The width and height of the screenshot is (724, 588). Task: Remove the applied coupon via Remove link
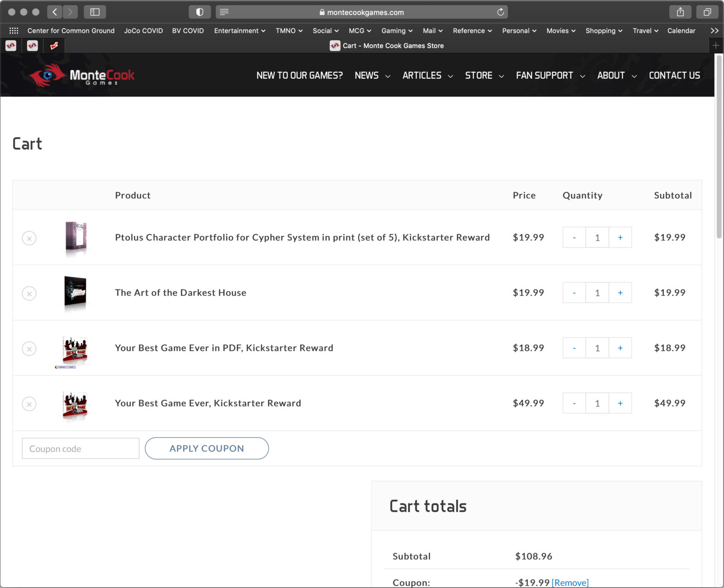(570, 583)
